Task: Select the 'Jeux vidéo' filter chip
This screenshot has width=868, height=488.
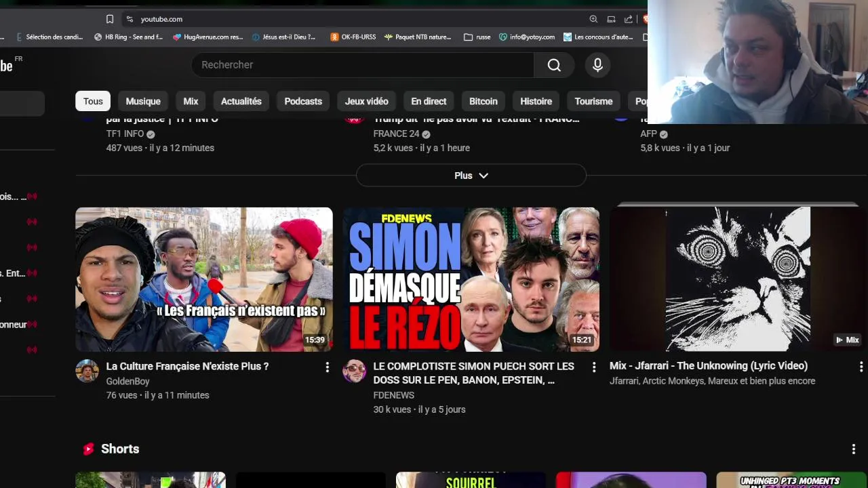Action: [366, 101]
